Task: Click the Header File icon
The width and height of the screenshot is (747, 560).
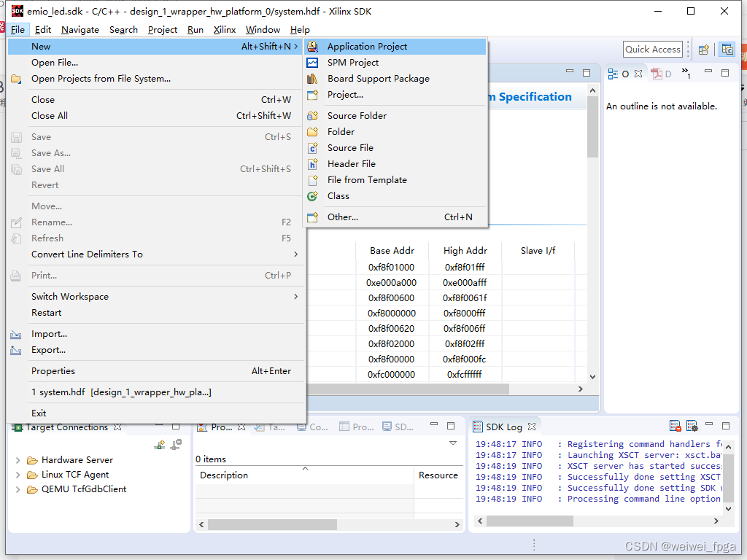Action: coord(312,164)
